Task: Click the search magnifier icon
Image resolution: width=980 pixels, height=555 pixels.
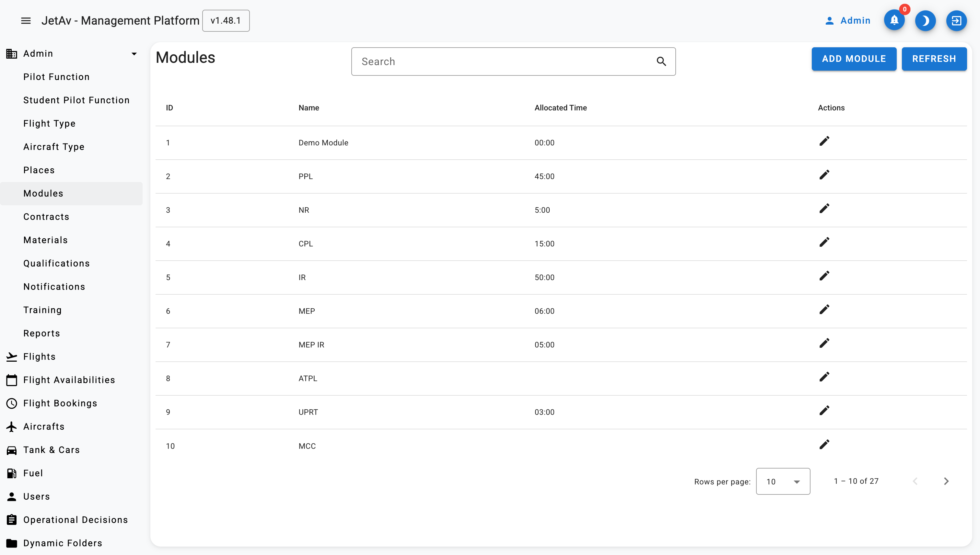Action: pyautogui.click(x=661, y=62)
